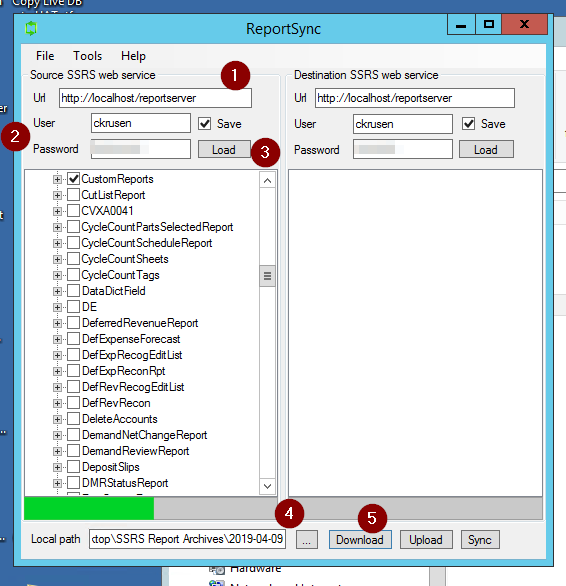
Task: Toggle the Destination Save checkbox
Action: point(468,124)
